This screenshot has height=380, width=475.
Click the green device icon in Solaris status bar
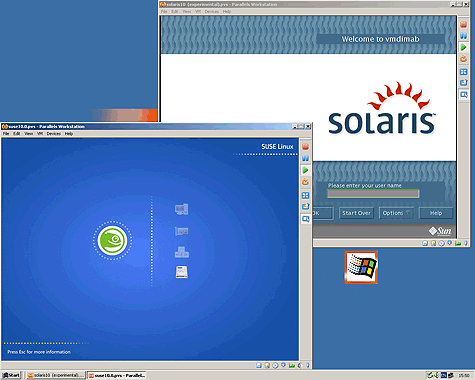coord(458,243)
